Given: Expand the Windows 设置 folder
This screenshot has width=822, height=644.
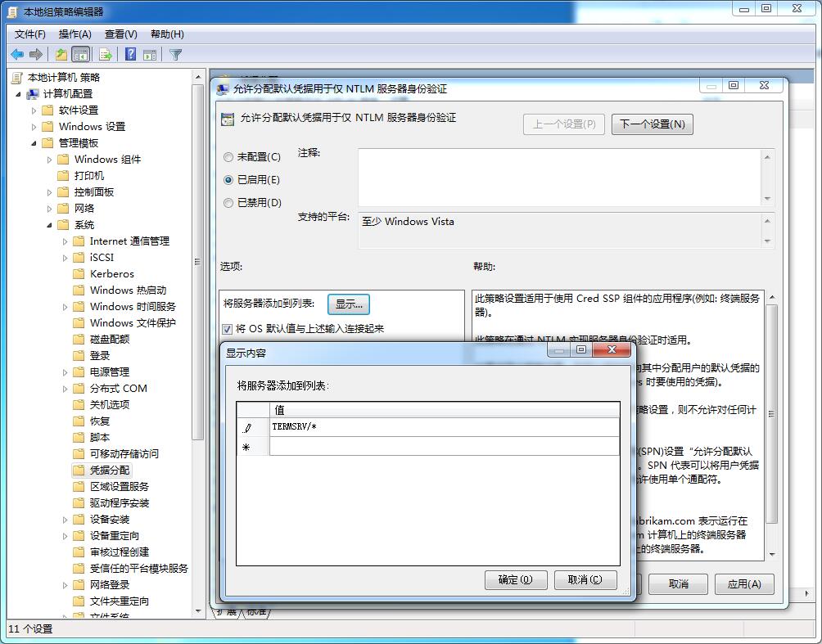Looking at the screenshot, I should tap(34, 126).
